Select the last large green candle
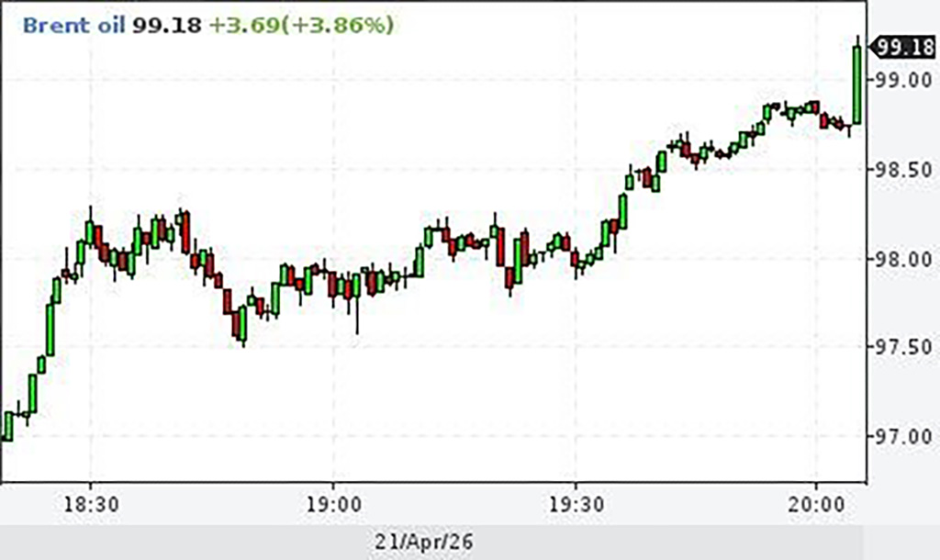Screen dimensions: 940x560 (857, 85)
